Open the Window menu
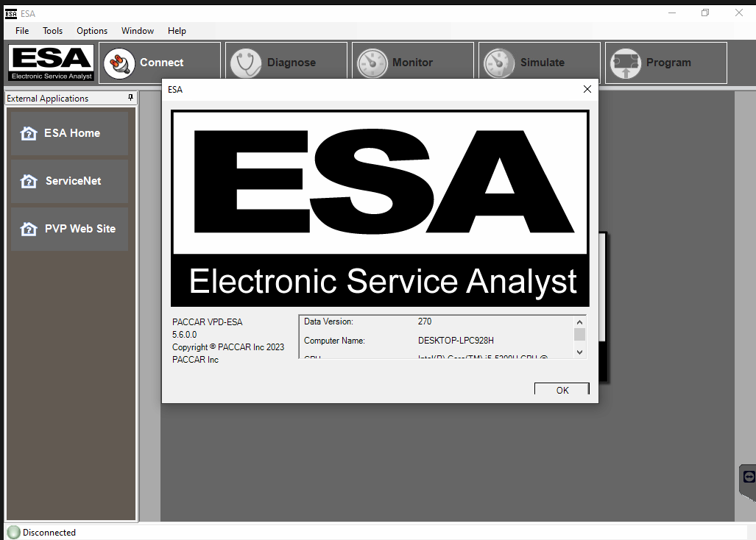 coord(138,31)
